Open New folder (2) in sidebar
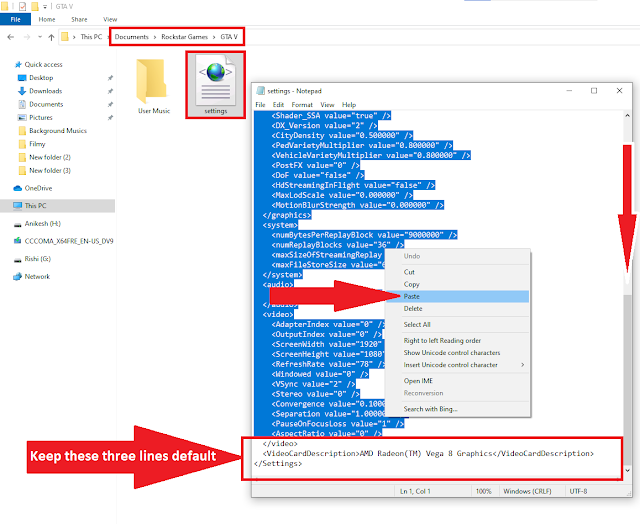 (x=44, y=157)
